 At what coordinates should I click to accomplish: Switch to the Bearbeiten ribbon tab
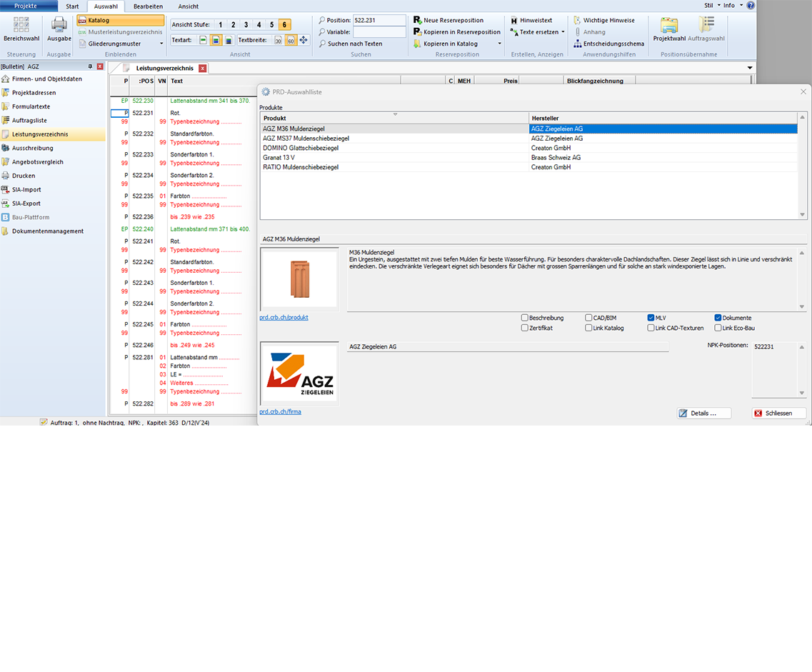click(148, 6)
